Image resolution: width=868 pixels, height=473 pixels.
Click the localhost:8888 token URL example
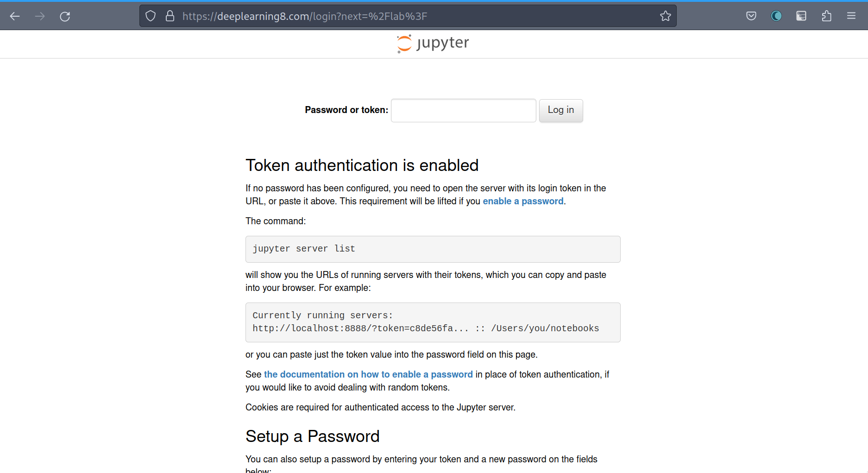[x=426, y=328]
